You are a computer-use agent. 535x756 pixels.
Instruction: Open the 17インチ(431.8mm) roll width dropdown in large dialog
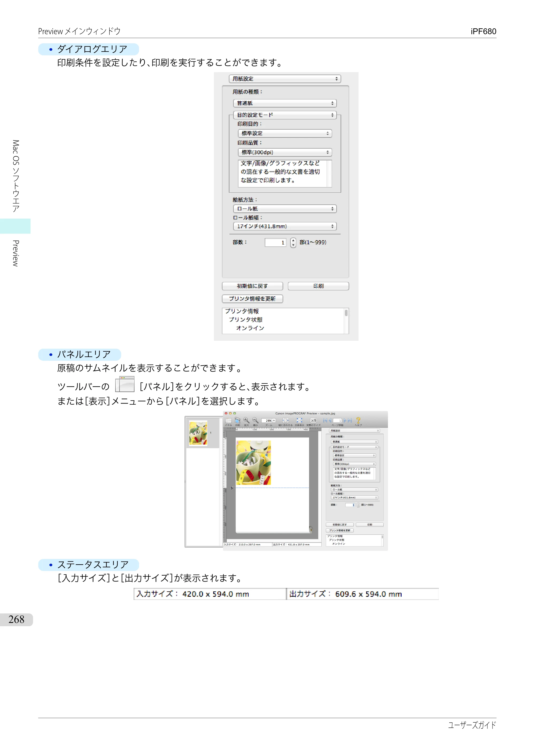pyautogui.click(x=285, y=226)
